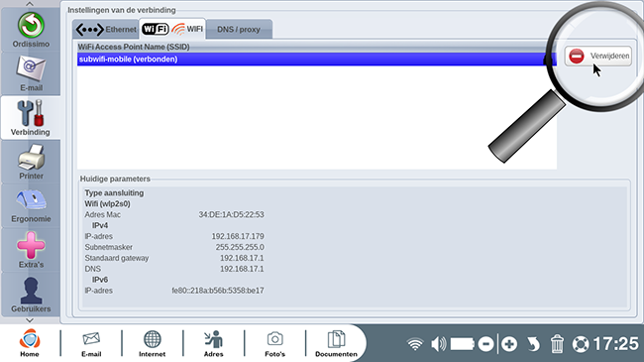Select subwifi-mobile network entry
This screenshot has height=362, width=644.
[x=317, y=60]
